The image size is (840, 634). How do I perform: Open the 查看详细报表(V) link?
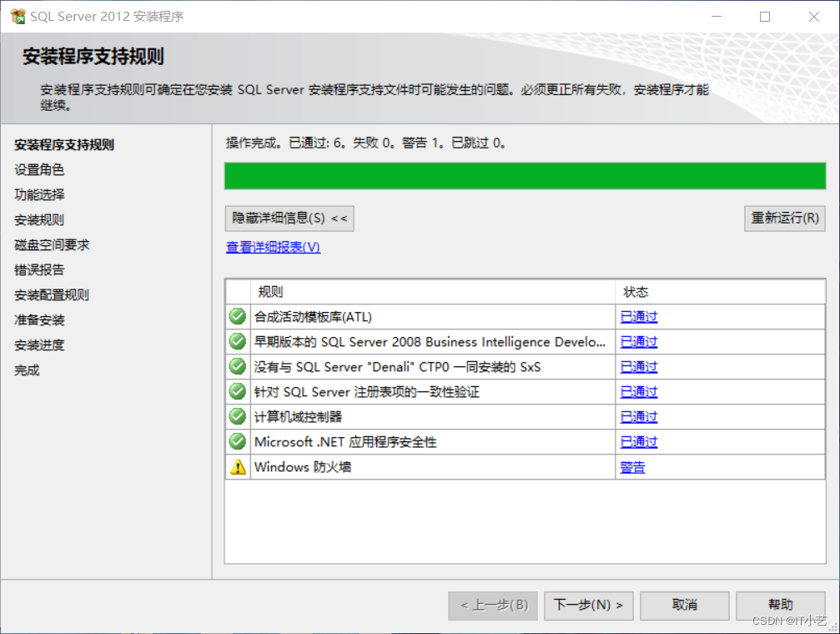click(274, 247)
